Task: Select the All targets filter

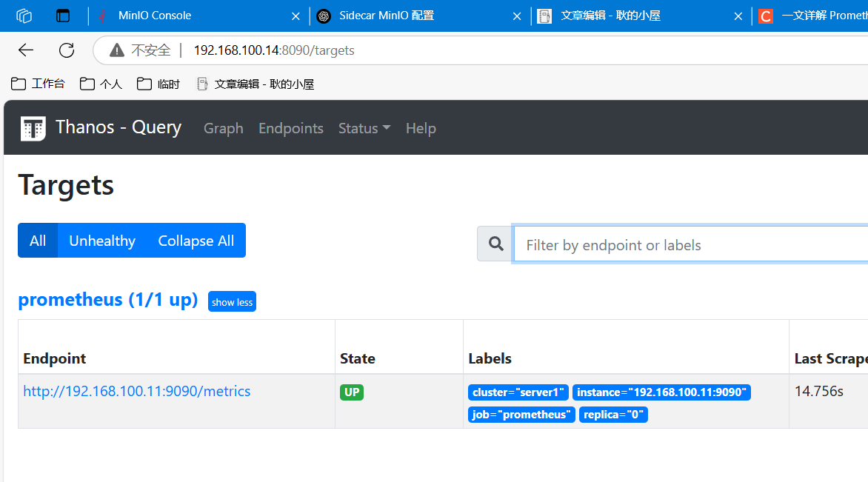Action: [38, 240]
